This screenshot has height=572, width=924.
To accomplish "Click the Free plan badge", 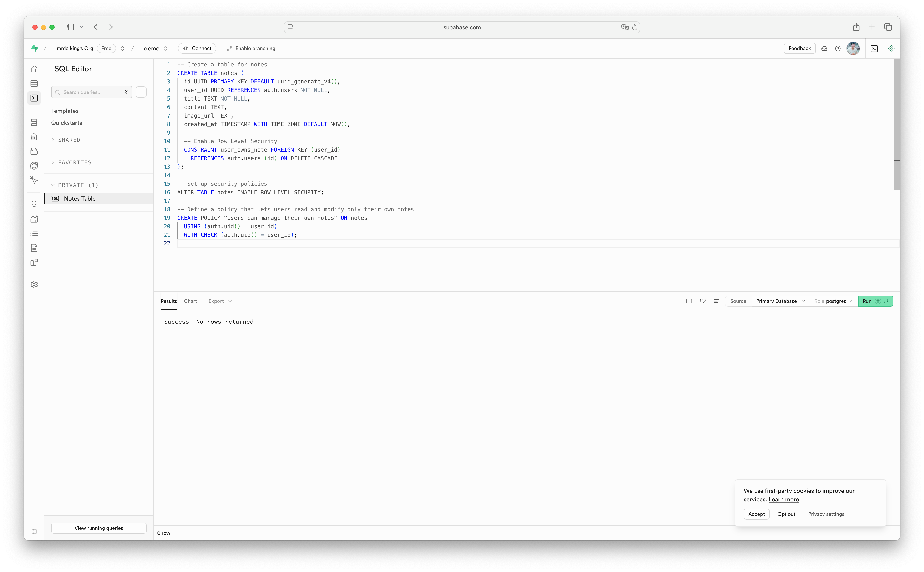I will point(106,48).
